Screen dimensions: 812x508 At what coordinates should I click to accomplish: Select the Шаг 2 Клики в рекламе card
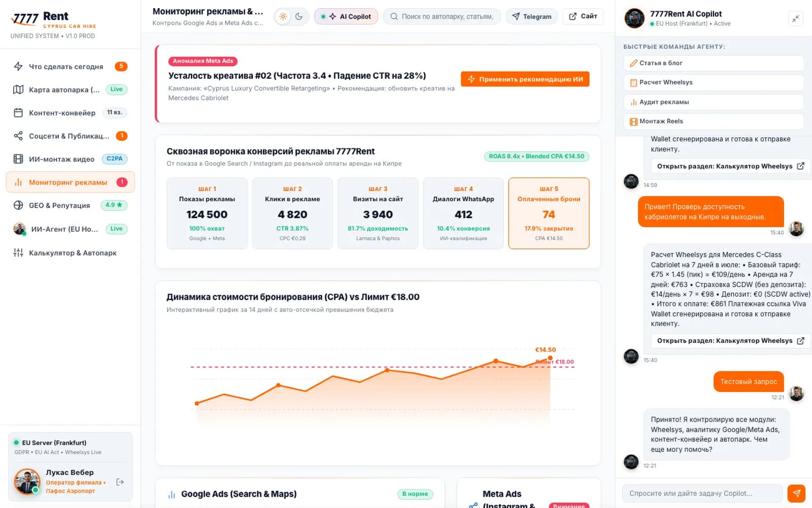[x=292, y=213]
